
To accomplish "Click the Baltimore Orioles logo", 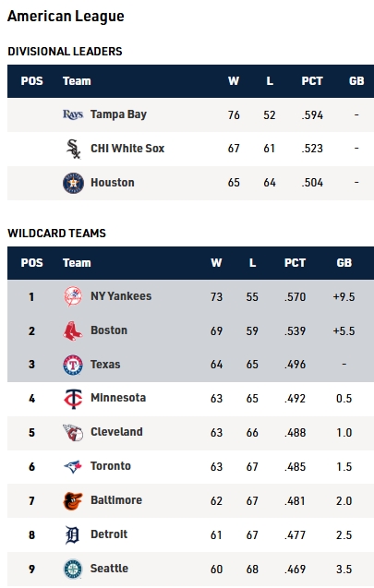I will [x=73, y=500].
